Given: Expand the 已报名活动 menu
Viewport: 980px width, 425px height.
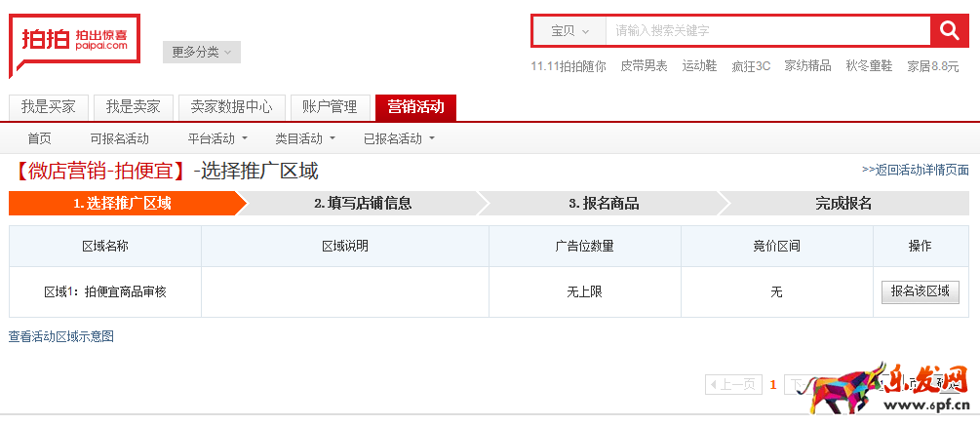Looking at the screenshot, I should click(398, 138).
